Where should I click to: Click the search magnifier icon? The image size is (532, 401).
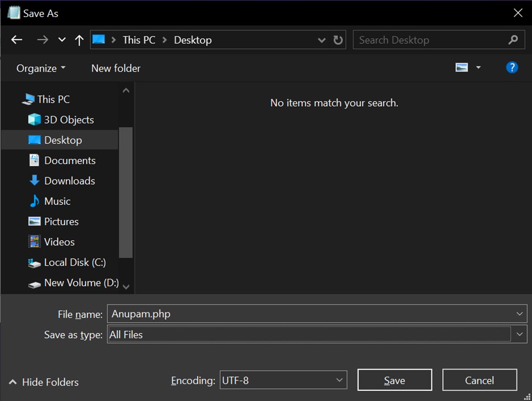[x=513, y=40]
